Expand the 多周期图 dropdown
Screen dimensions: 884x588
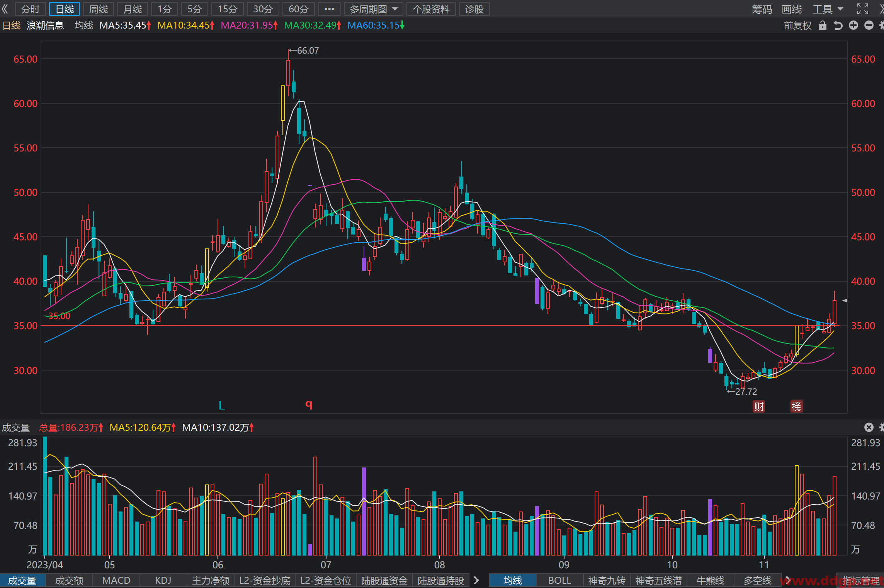coord(373,9)
